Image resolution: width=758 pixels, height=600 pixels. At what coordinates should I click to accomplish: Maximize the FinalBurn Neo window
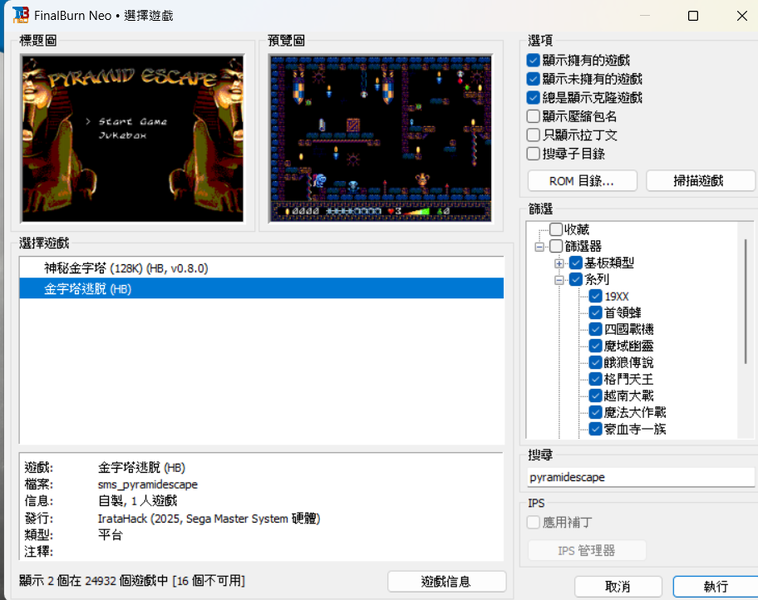[x=693, y=16]
